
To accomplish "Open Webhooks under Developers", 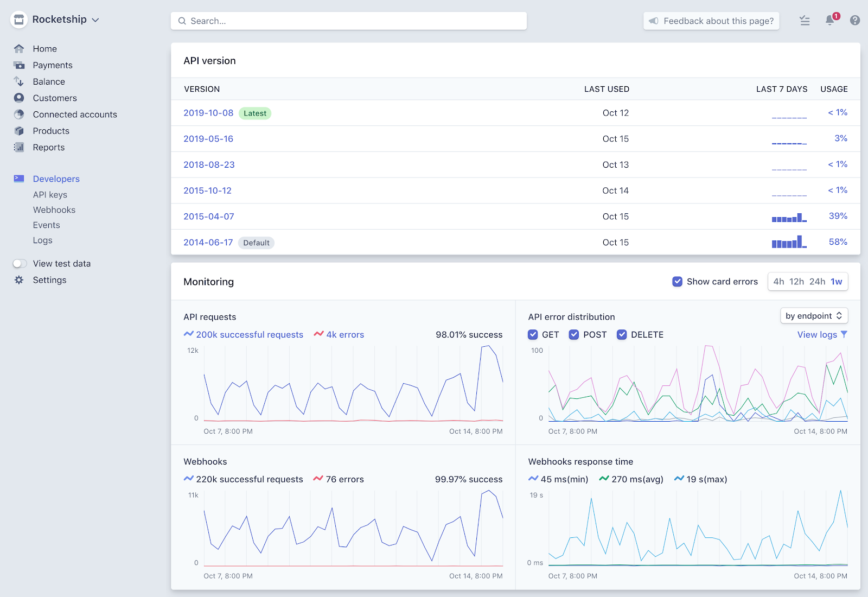I will point(54,209).
